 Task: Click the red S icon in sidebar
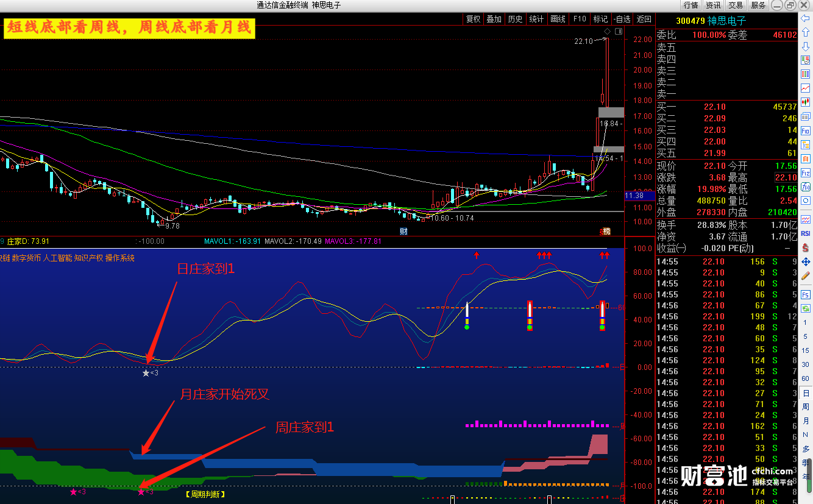click(x=806, y=247)
